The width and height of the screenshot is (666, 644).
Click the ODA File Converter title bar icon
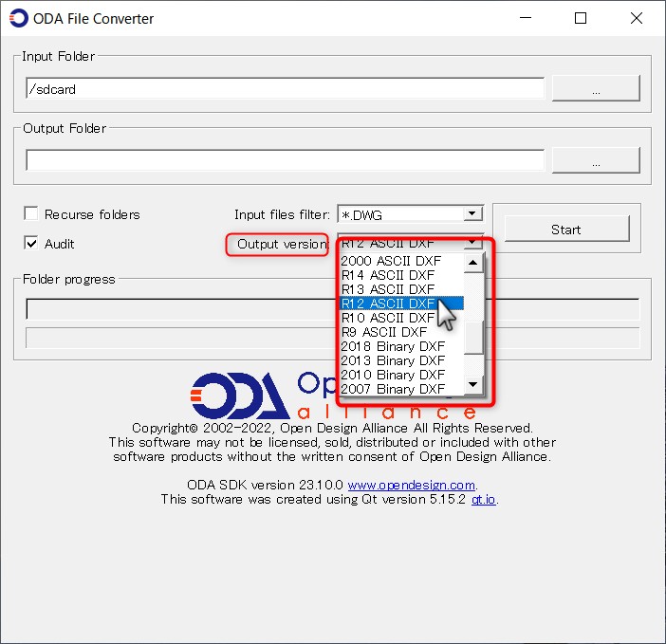19,18
